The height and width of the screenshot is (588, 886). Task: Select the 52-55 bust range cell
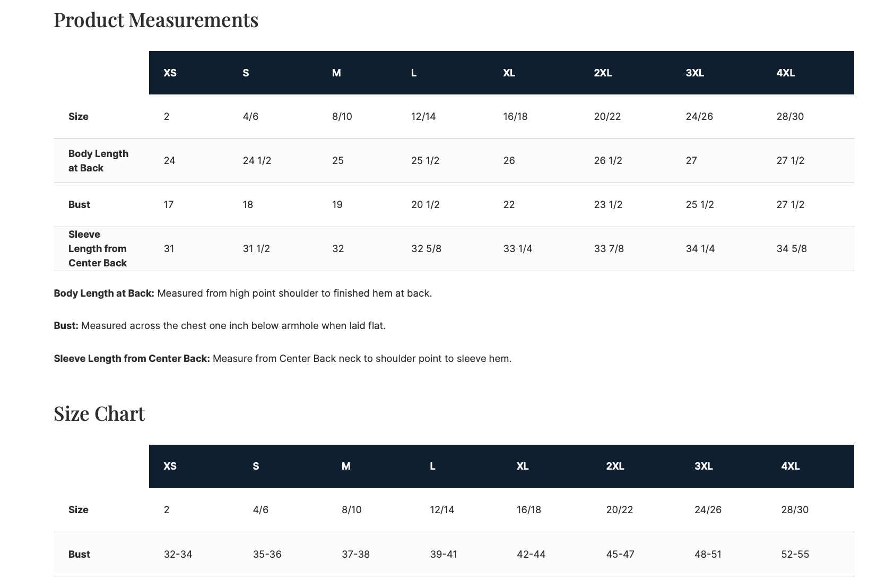pyautogui.click(x=795, y=554)
